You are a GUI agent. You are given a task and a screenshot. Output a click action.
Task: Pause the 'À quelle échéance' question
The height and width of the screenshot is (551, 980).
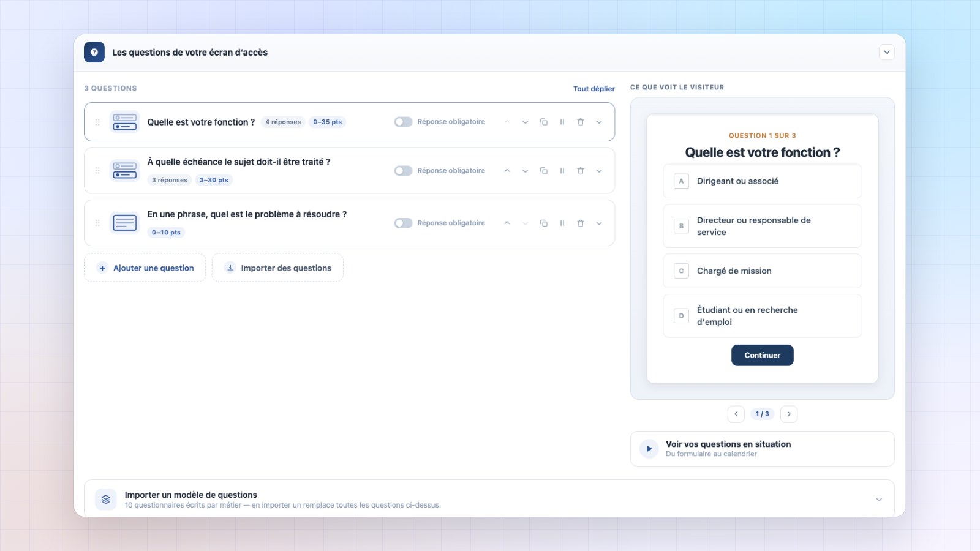pyautogui.click(x=562, y=171)
